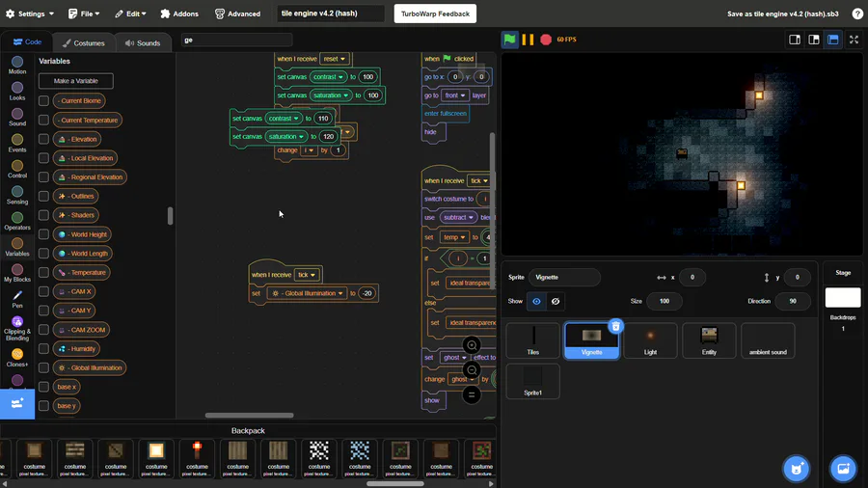The height and width of the screenshot is (488, 868).
Task: Check the Current Temperature variable checkbox
Action: [43, 120]
